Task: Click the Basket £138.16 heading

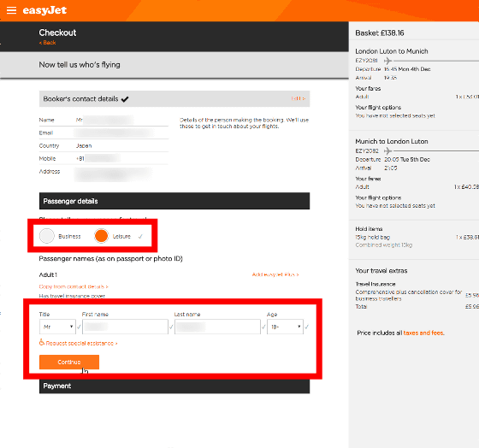Action: [x=380, y=33]
